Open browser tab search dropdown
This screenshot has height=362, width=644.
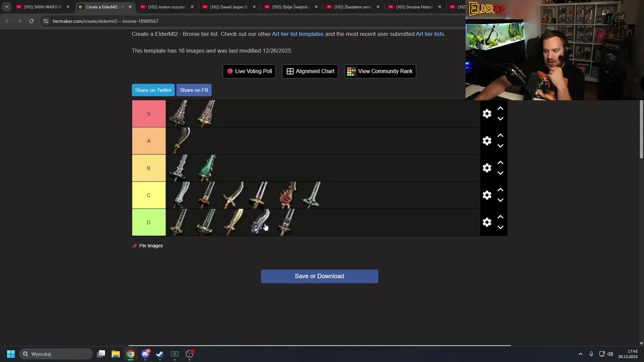tap(7, 7)
